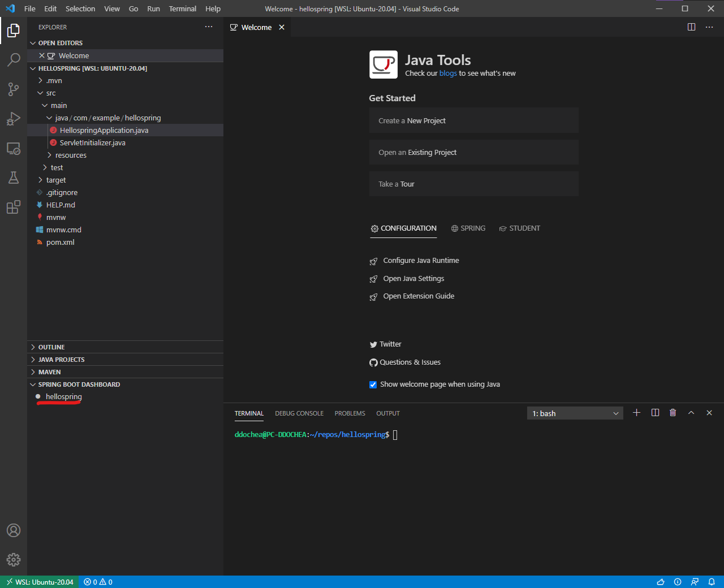Open the Source Control view icon

click(14, 89)
